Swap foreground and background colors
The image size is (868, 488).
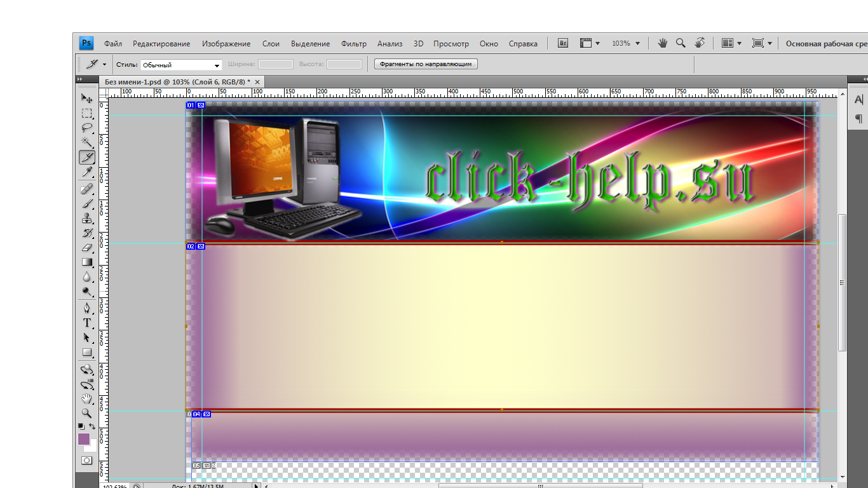point(92,426)
